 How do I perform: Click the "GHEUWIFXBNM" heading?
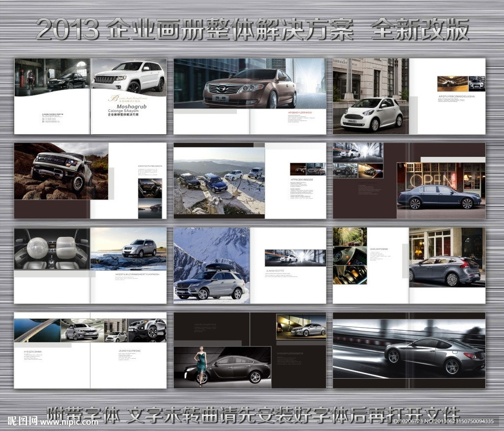coord(379,249)
